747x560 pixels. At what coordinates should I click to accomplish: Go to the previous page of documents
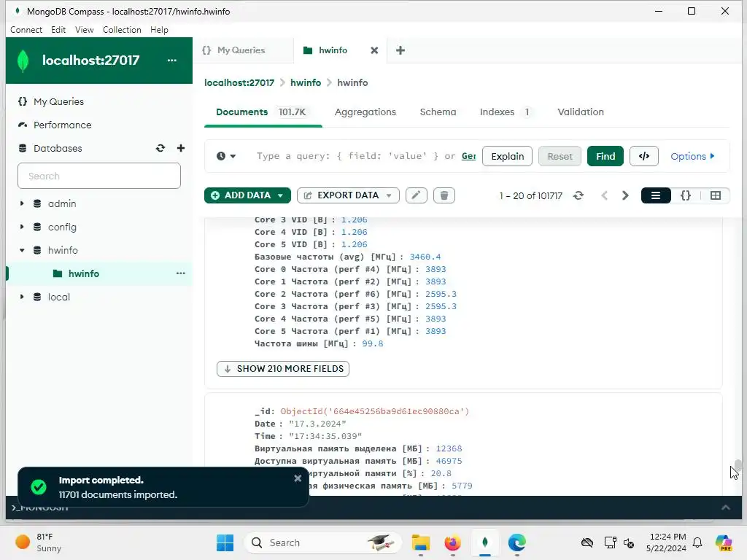pyautogui.click(x=604, y=195)
